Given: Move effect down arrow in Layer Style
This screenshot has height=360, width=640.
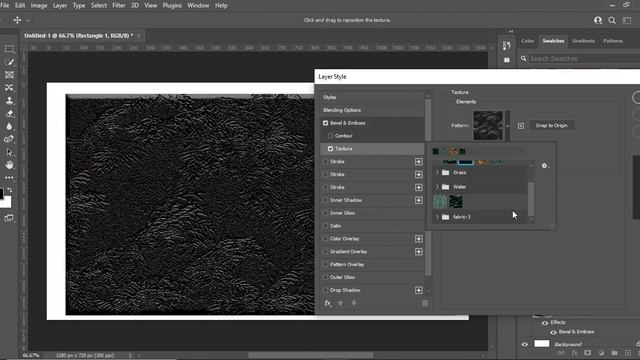Looking at the screenshot, I should 354,303.
